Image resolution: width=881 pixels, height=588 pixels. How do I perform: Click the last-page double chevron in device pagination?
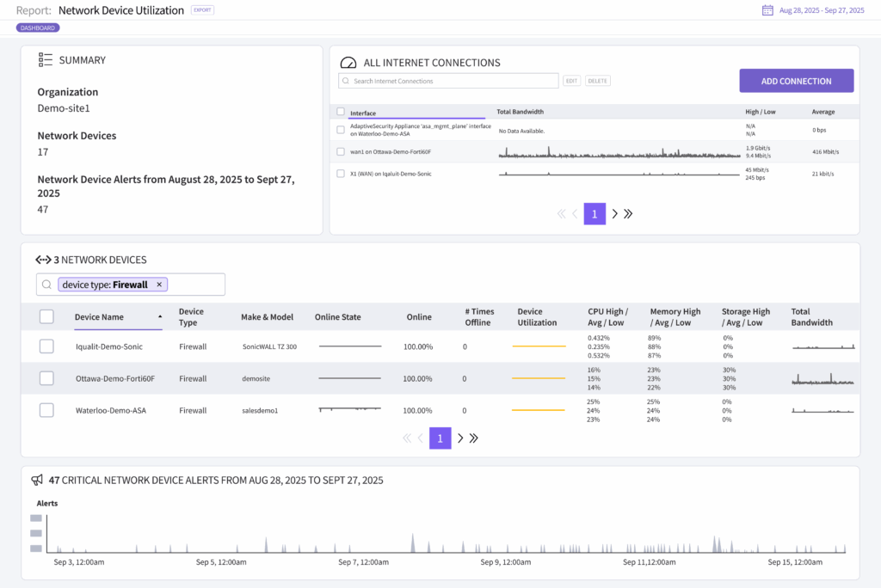474,438
